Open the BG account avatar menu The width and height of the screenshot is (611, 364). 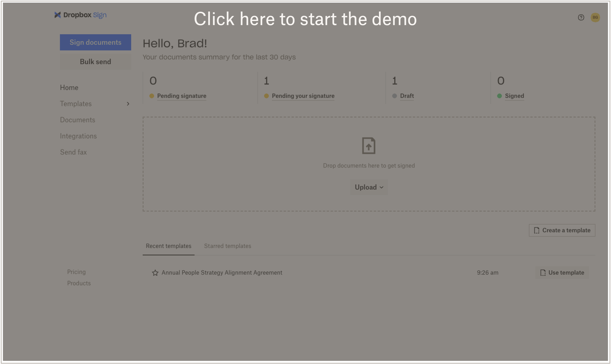[595, 17]
